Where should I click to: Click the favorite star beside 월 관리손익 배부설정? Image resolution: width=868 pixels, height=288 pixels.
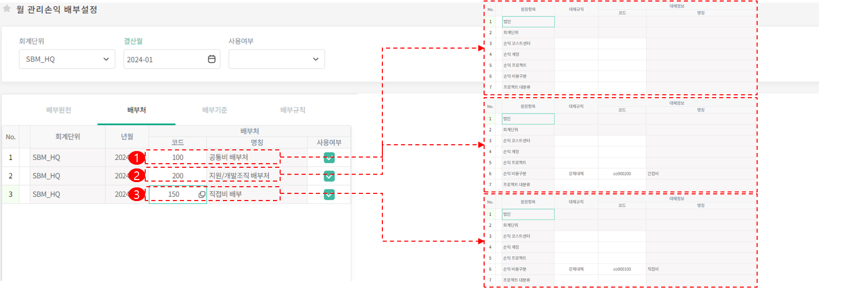click(7, 9)
